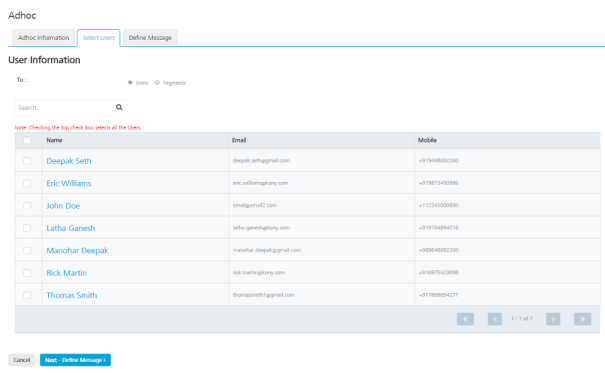Click the red note about top check box
605x373 pixels.
click(x=78, y=128)
